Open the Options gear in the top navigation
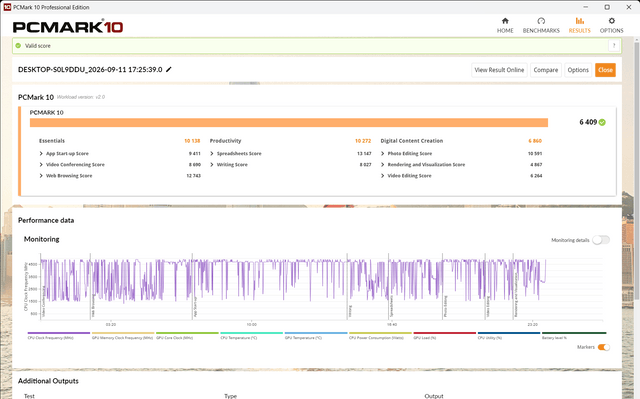 [611, 25]
